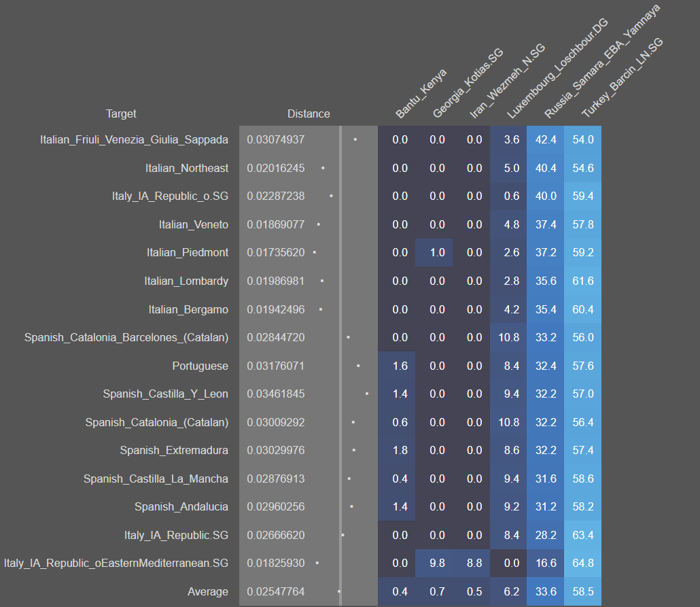Click distance value 0.03009292

(275, 423)
